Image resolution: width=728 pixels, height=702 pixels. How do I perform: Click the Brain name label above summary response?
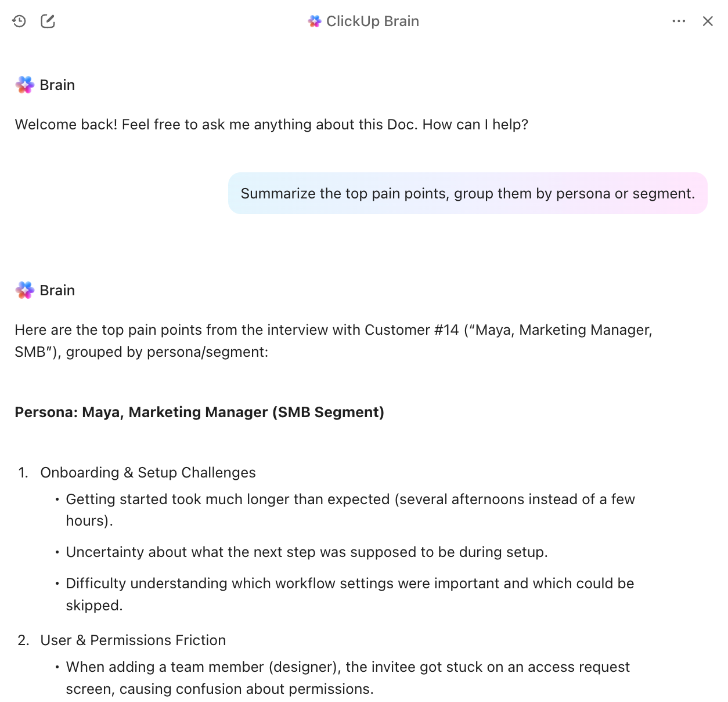click(57, 290)
